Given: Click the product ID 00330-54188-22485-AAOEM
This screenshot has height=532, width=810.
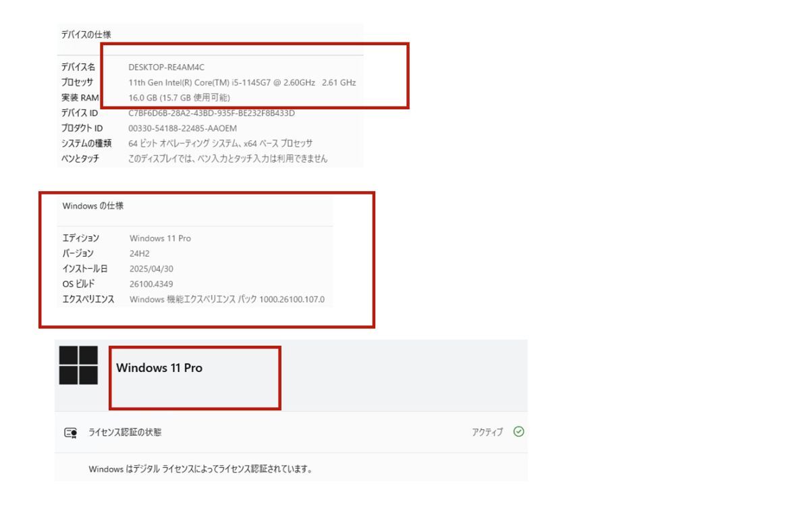Looking at the screenshot, I should pos(182,128).
